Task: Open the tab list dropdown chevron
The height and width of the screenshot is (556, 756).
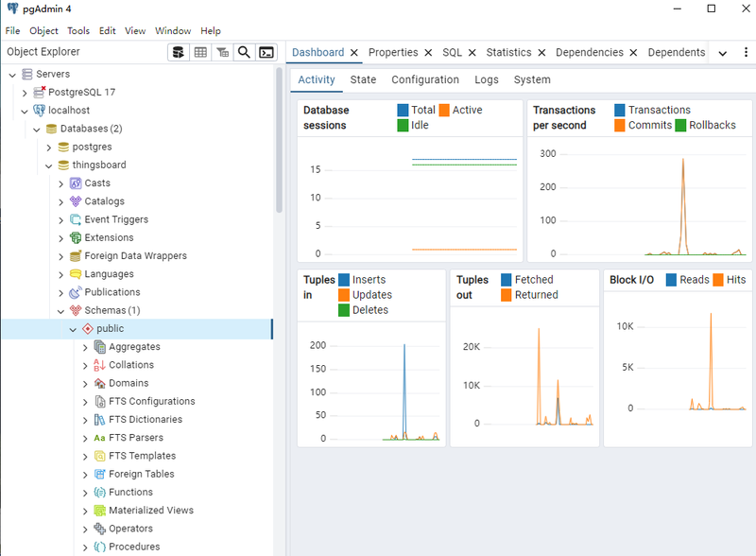Action: pos(723,53)
